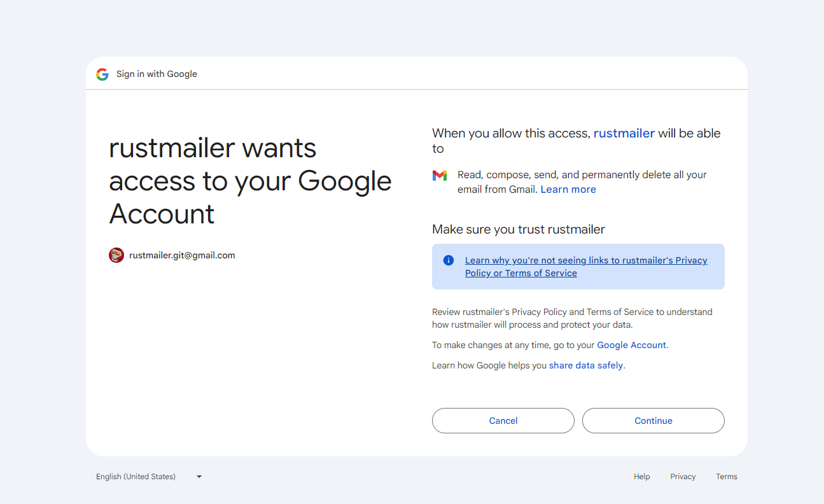Click the blue info circle icon

(449, 260)
